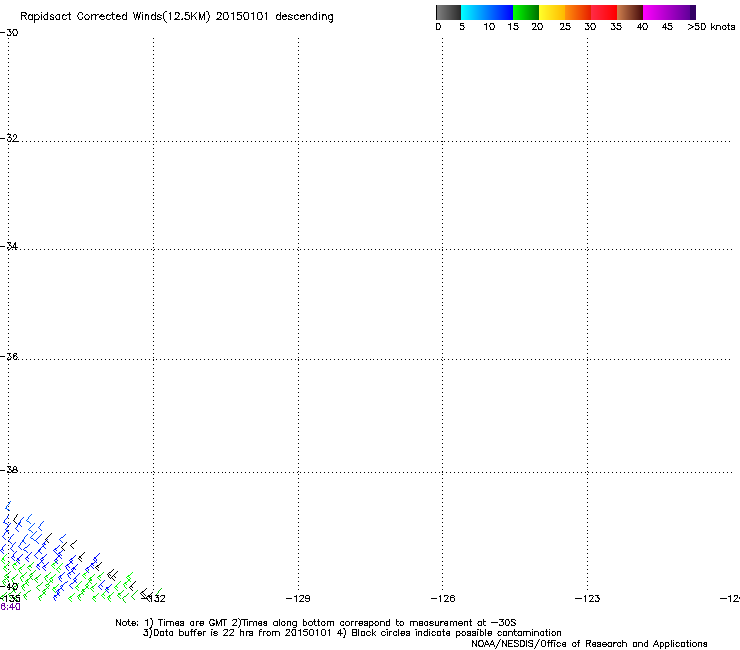Click the '-34' latitude axis label
Viewport: 740px width, 650px height.
[x=9, y=246]
